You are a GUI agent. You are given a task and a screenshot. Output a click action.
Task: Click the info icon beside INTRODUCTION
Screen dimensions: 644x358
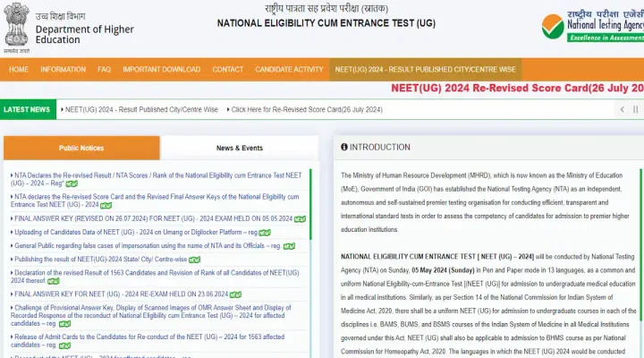344,147
